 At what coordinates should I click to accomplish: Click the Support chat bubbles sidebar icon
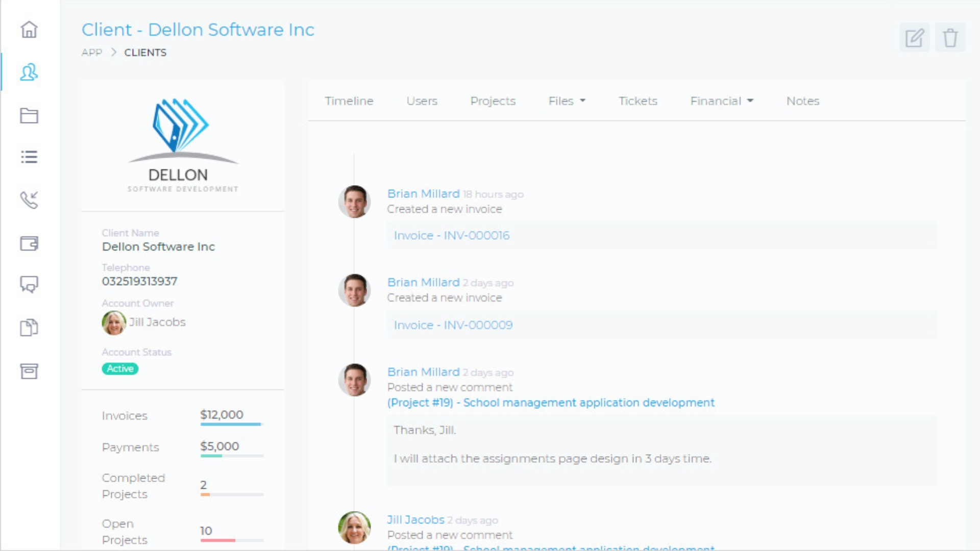[x=29, y=284]
